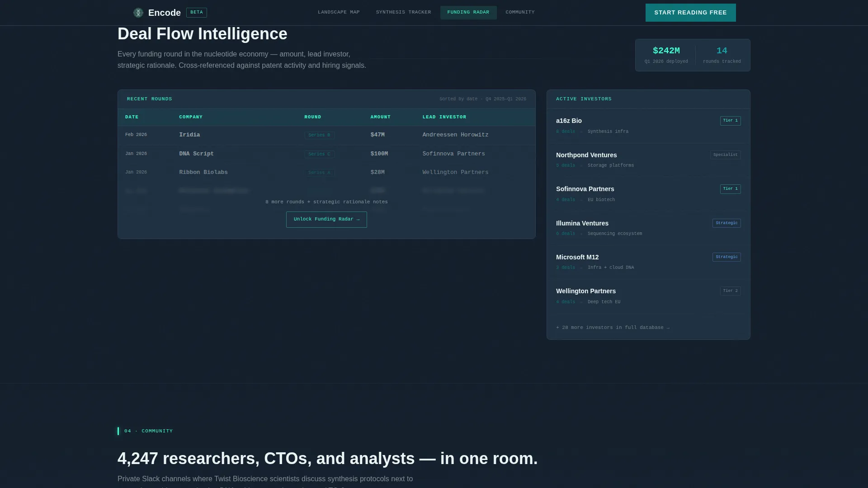Click the Start Reading Free button
Viewport: 868px width, 488px height.
point(690,13)
